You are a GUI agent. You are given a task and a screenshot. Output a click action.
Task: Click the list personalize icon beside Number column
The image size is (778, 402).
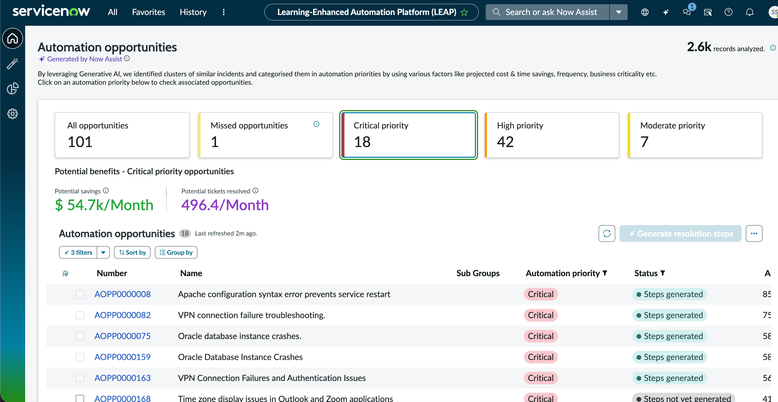coord(65,273)
